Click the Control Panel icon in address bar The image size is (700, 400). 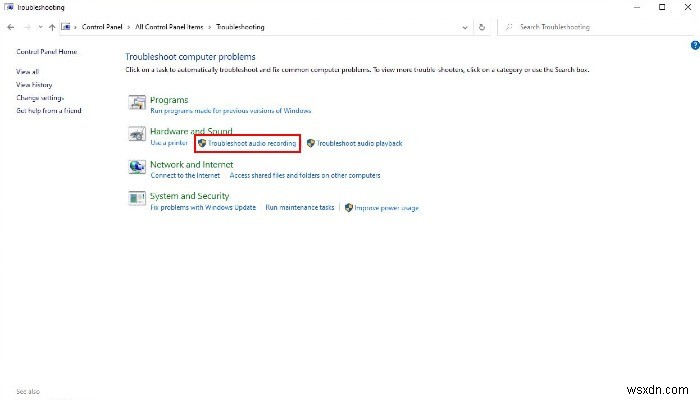(x=66, y=27)
